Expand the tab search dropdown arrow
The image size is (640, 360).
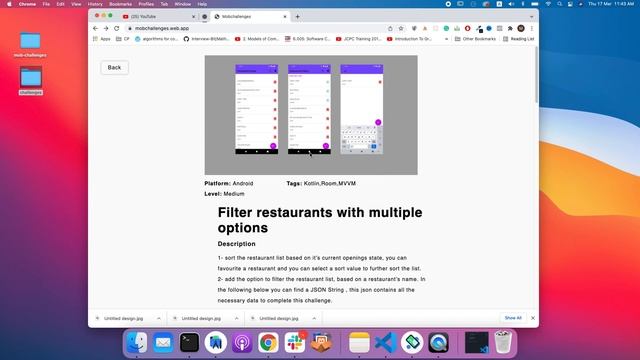coord(531,17)
